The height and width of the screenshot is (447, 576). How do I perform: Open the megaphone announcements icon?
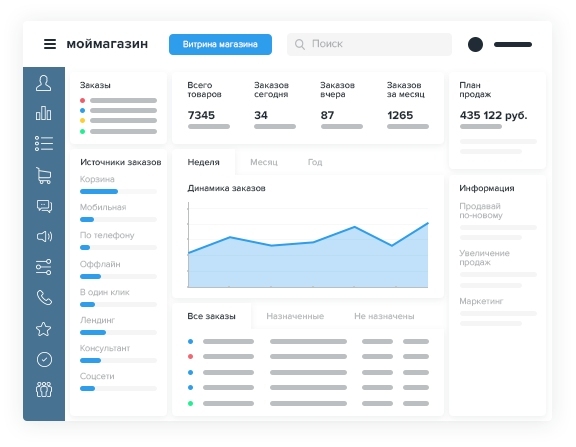pyautogui.click(x=44, y=236)
